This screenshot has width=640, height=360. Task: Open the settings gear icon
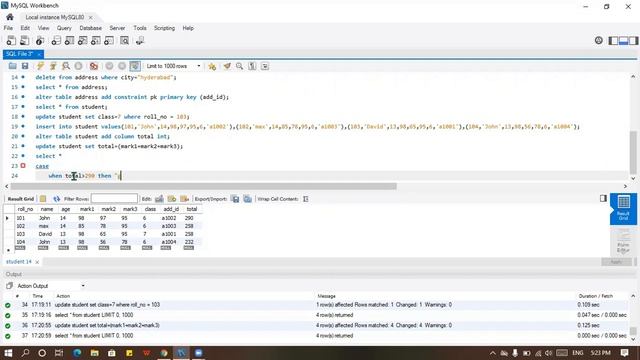pyautogui.click(x=598, y=40)
